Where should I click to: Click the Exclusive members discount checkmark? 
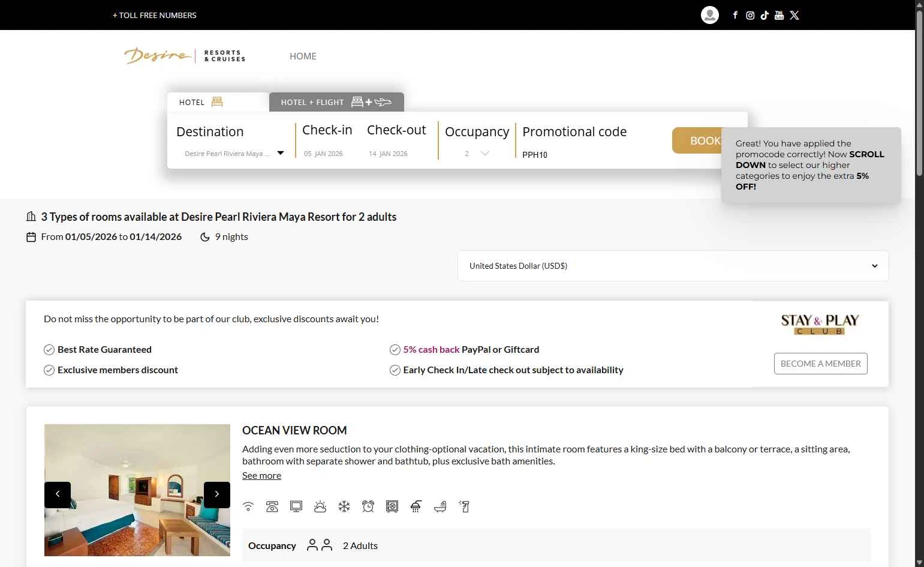49,370
